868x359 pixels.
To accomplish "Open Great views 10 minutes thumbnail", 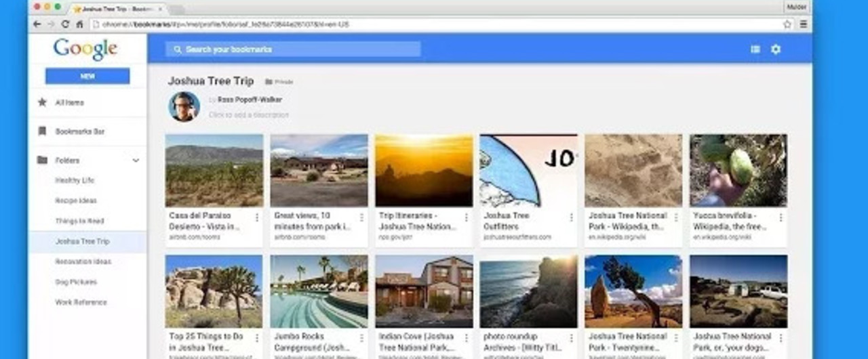I will (319, 171).
